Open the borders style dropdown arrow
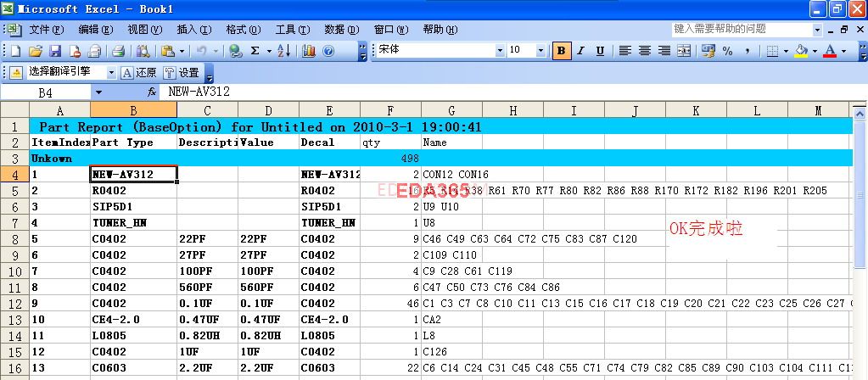The width and height of the screenshot is (868, 380). point(785,51)
